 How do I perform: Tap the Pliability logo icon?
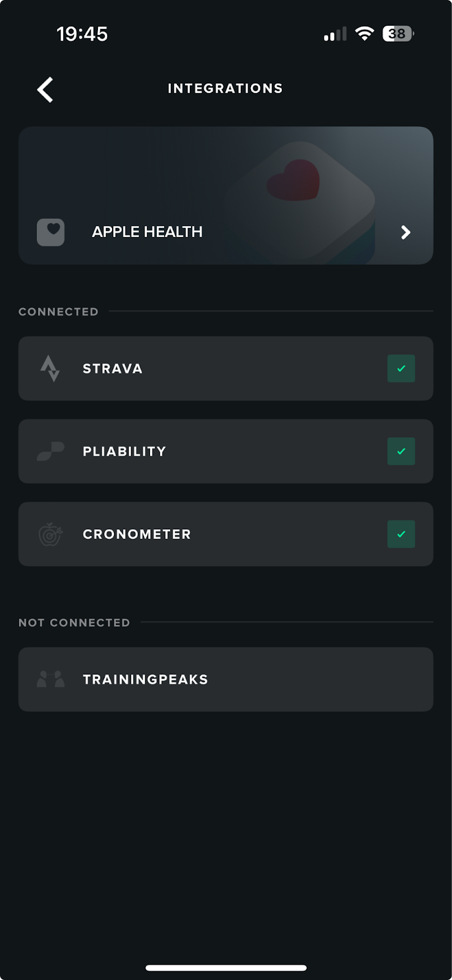pyautogui.click(x=50, y=451)
